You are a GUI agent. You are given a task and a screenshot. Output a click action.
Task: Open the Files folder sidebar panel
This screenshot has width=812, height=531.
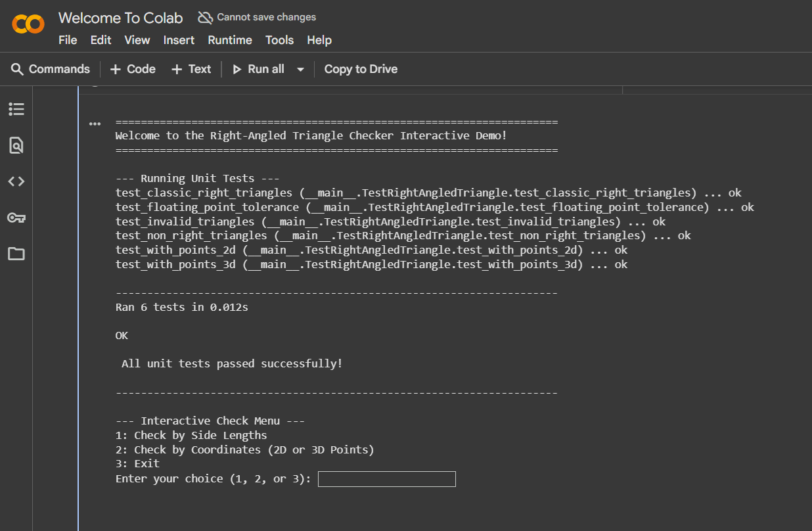(16, 254)
